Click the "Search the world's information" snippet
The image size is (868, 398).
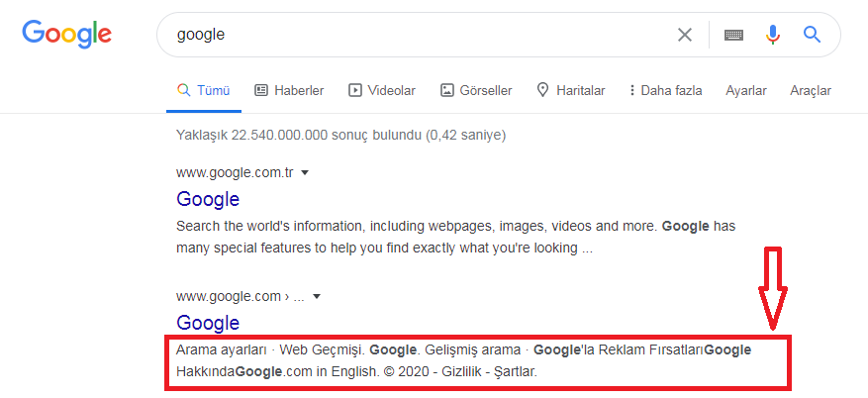coord(455,237)
